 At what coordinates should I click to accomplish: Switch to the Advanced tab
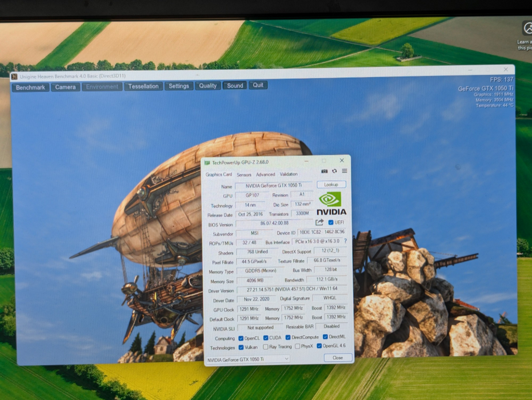coord(265,175)
